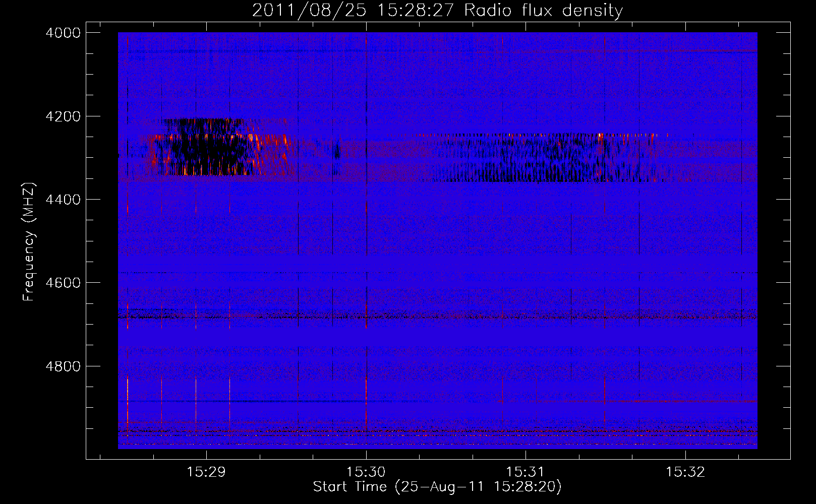The image size is (816, 504).
Task: Click the 4800 frequency axis label
Action: coord(63,366)
